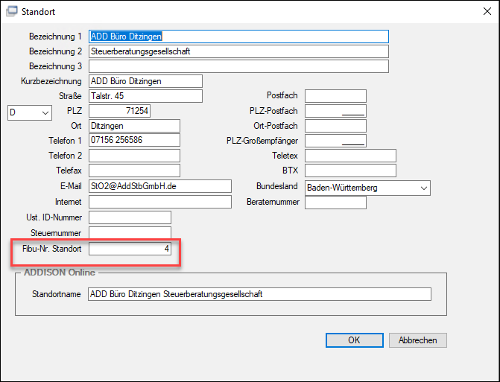Click the Steuernummer input field
The height and width of the screenshot is (382, 500).
130,232
